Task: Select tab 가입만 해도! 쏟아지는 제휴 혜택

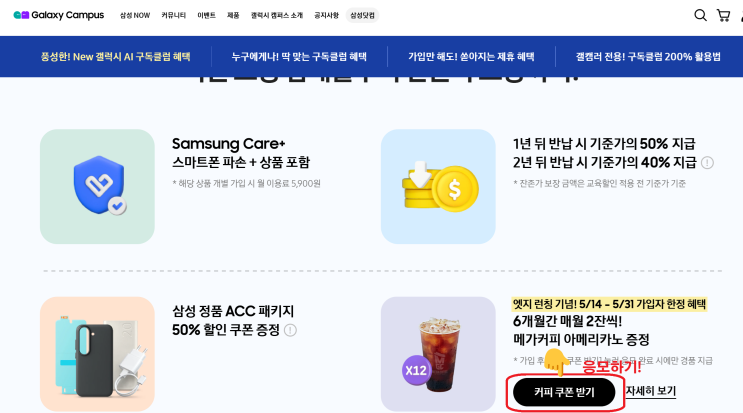Action: (471, 57)
